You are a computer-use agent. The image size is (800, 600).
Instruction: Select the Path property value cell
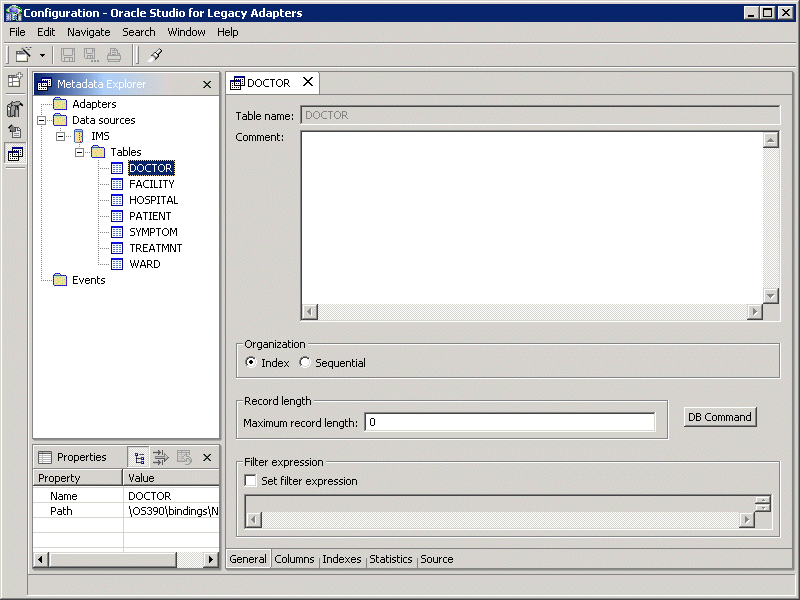(x=171, y=511)
